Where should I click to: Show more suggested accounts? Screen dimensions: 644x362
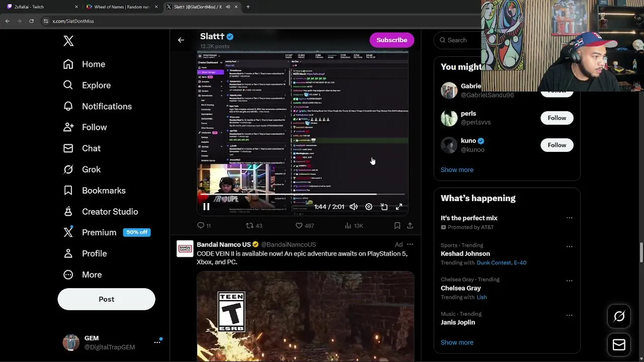pyautogui.click(x=457, y=169)
